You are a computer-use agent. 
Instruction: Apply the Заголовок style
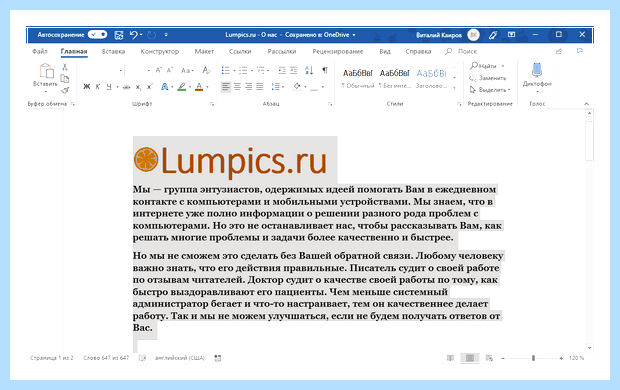coord(431,78)
